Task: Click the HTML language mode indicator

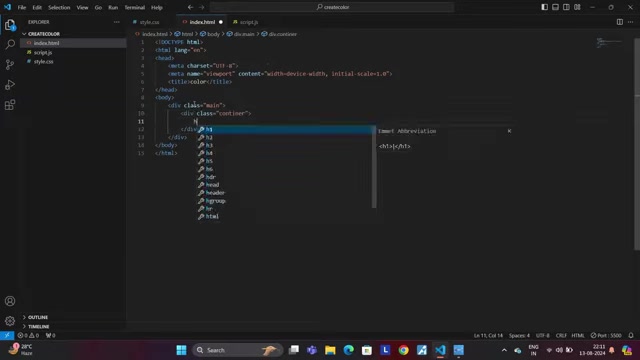Action: (578, 336)
